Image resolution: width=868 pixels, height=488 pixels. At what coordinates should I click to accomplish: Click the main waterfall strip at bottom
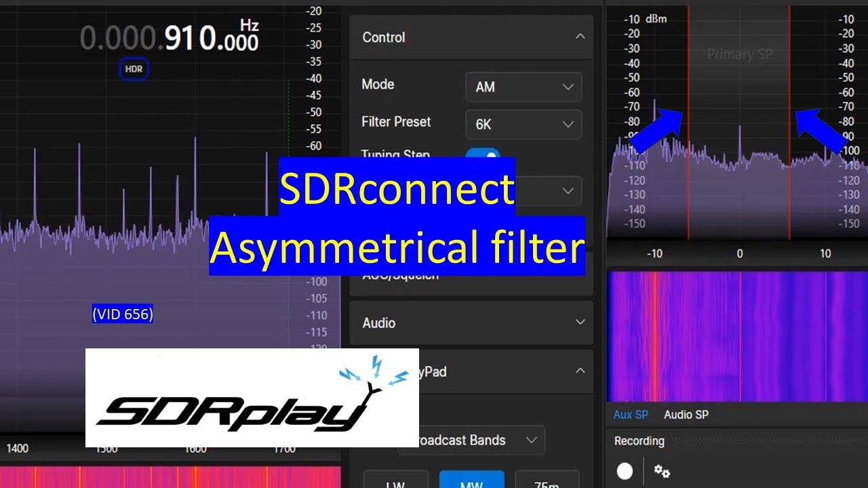170,477
